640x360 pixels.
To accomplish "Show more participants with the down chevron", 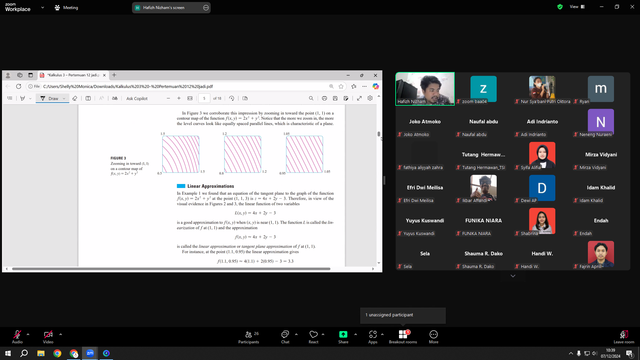I will pyautogui.click(x=513, y=276).
